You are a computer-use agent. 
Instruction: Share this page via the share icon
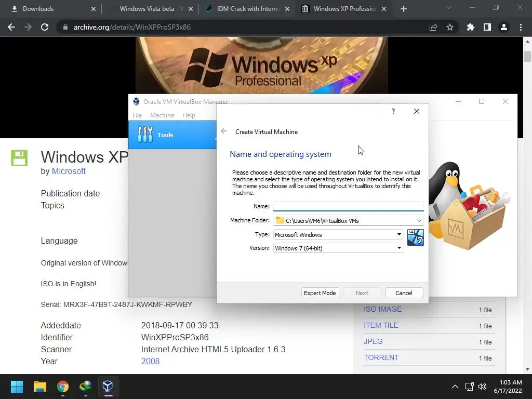[x=433, y=27]
